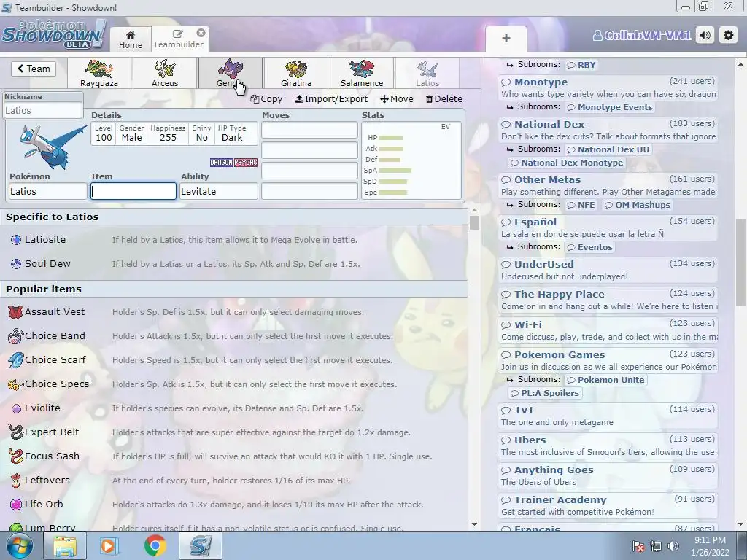747x560 pixels.
Task: Go back to Team list
Action: click(34, 69)
